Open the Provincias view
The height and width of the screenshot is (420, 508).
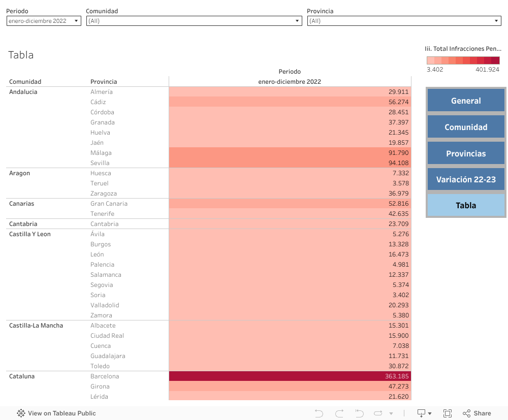pyautogui.click(x=466, y=153)
